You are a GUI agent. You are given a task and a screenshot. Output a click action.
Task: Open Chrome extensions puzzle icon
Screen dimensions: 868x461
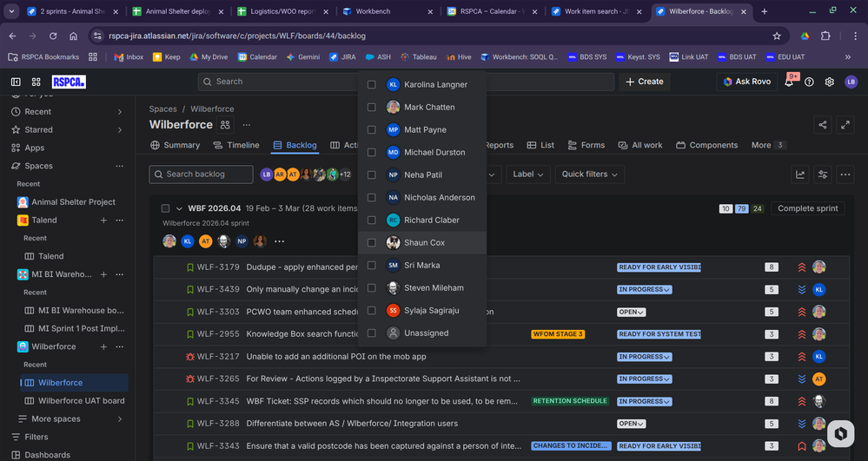click(825, 36)
